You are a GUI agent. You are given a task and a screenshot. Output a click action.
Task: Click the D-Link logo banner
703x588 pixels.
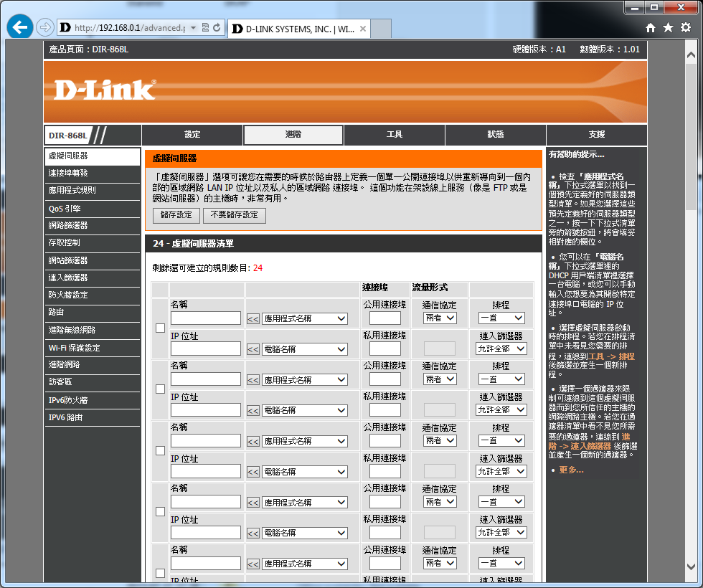pyautogui.click(x=105, y=90)
